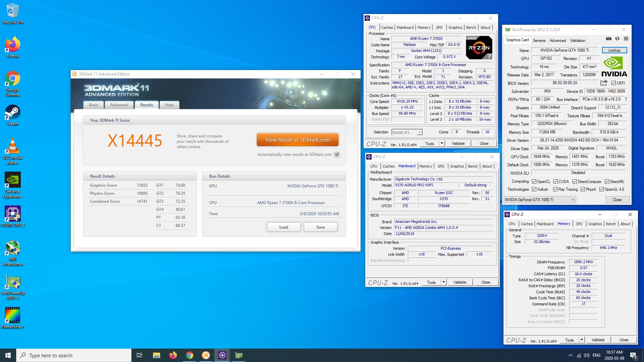Click Tools button in top CPU-Z window

(429, 143)
